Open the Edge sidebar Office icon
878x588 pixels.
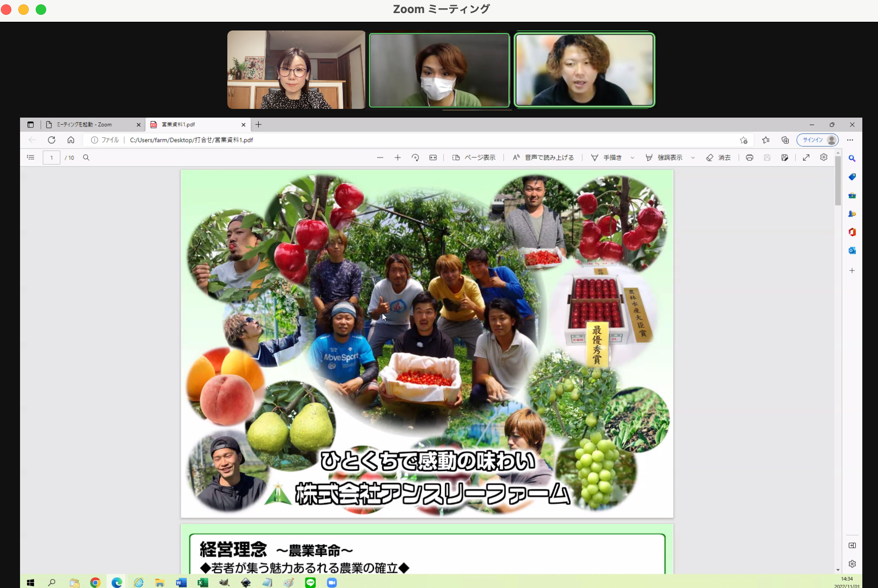pyautogui.click(x=852, y=232)
